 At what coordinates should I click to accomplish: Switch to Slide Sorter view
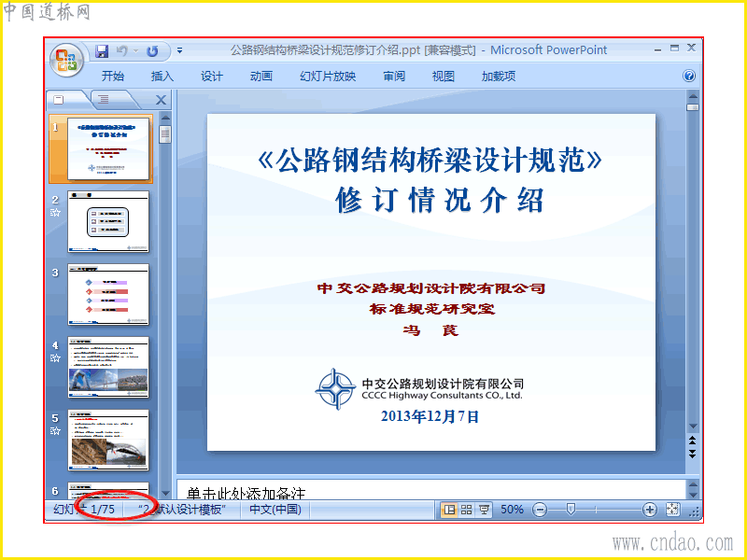(466, 510)
